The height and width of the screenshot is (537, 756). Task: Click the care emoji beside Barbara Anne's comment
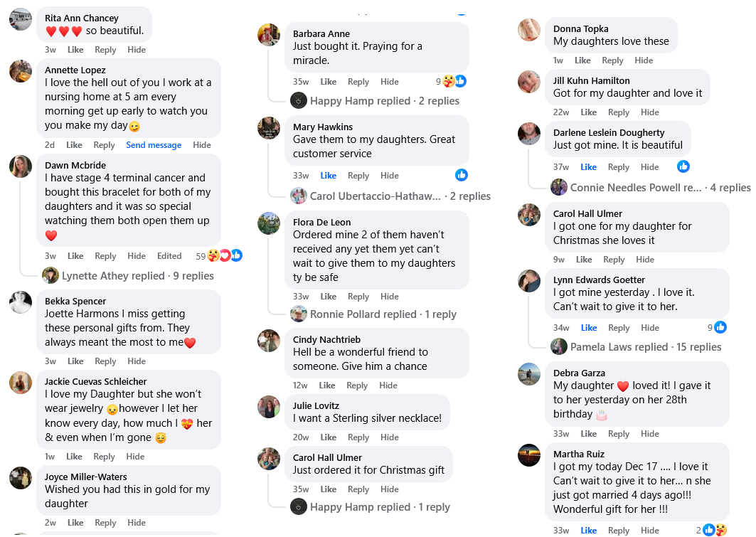tap(449, 81)
